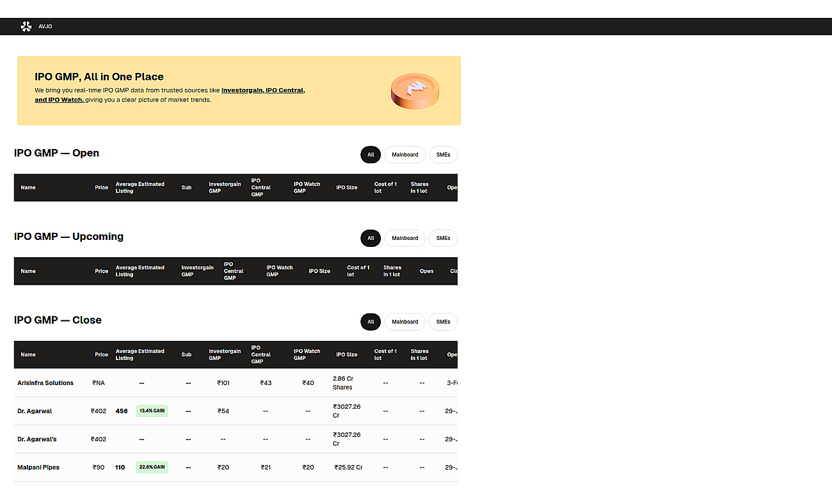Click Sub column header in Open table
832x504 pixels.
click(186, 187)
